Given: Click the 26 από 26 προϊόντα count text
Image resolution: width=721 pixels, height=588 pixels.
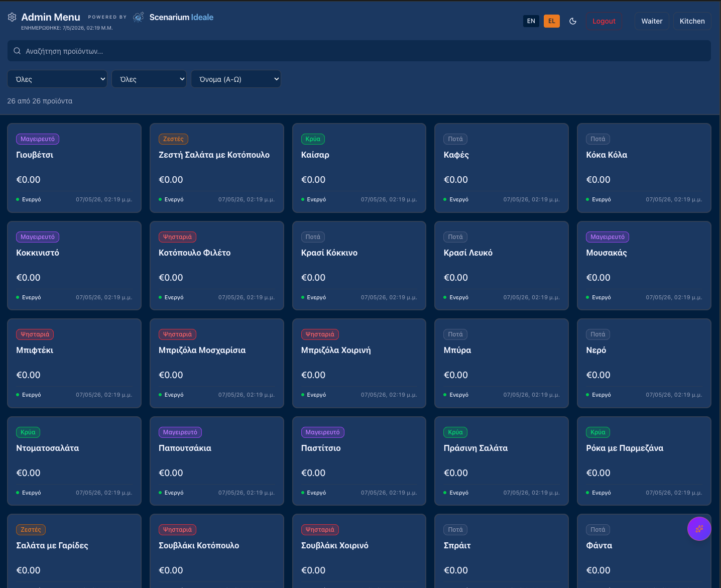Looking at the screenshot, I should pyautogui.click(x=40, y=101).
